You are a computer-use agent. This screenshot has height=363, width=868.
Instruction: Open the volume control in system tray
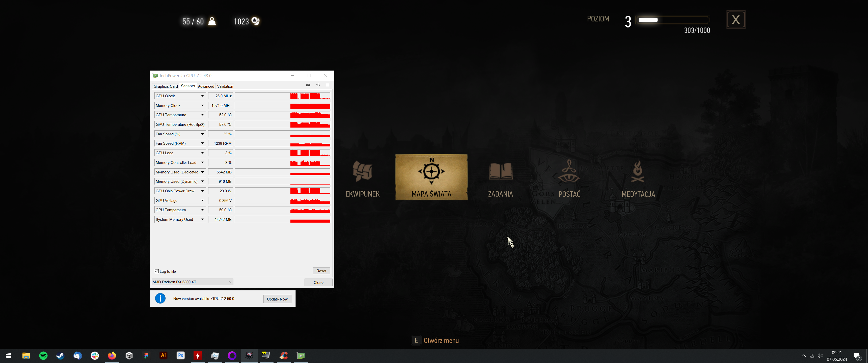pos(820,356)
